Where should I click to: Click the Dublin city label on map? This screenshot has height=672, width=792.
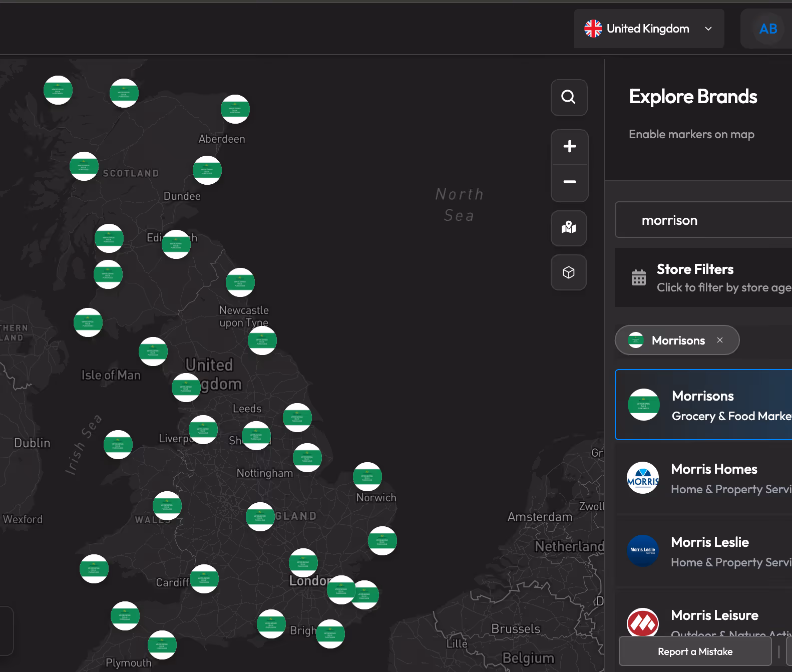32,443
